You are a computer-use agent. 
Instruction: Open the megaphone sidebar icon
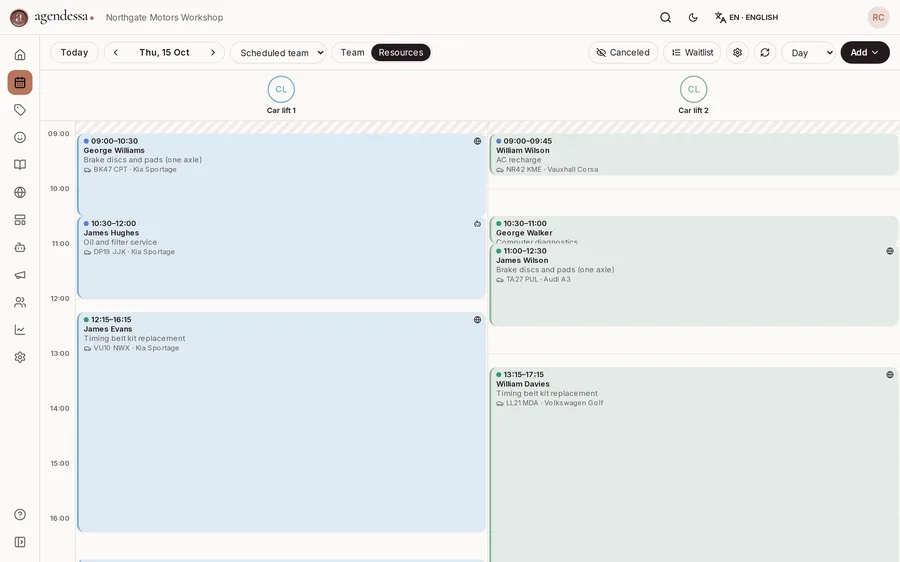point(20,275)
